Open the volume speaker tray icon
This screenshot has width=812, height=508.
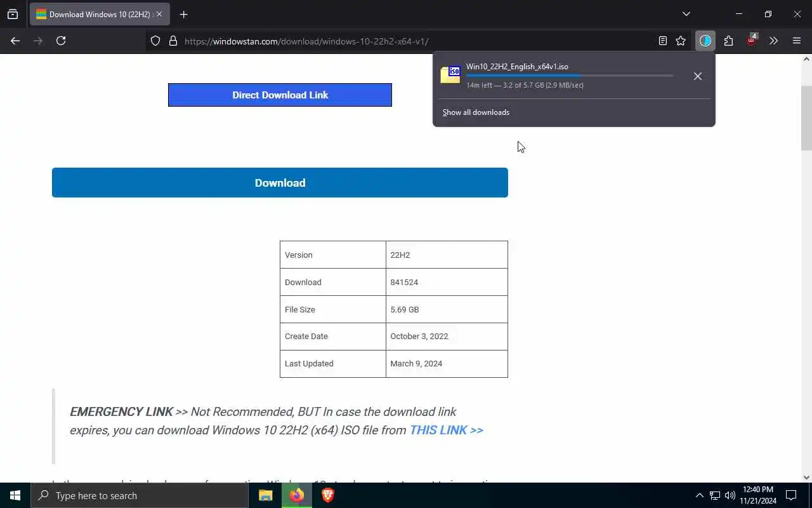point(730,495)
